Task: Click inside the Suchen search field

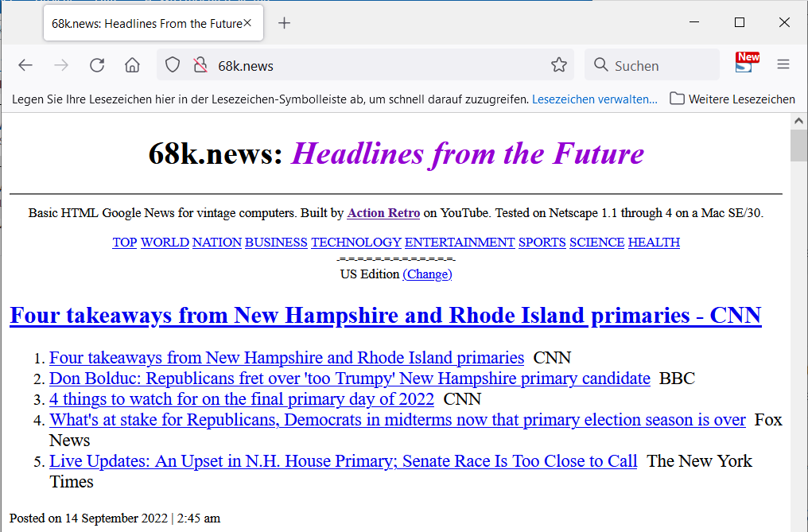Action: click(652, 64)
